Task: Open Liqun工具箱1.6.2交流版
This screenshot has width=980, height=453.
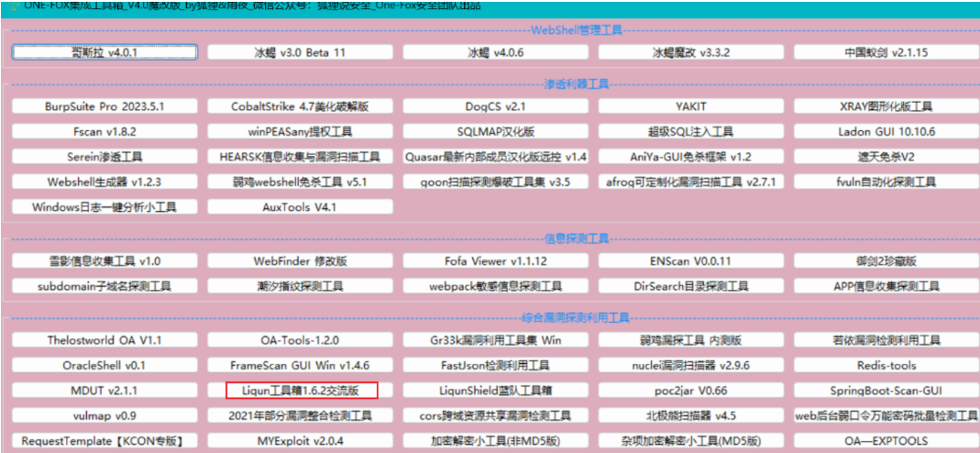Action: [300, 390]
